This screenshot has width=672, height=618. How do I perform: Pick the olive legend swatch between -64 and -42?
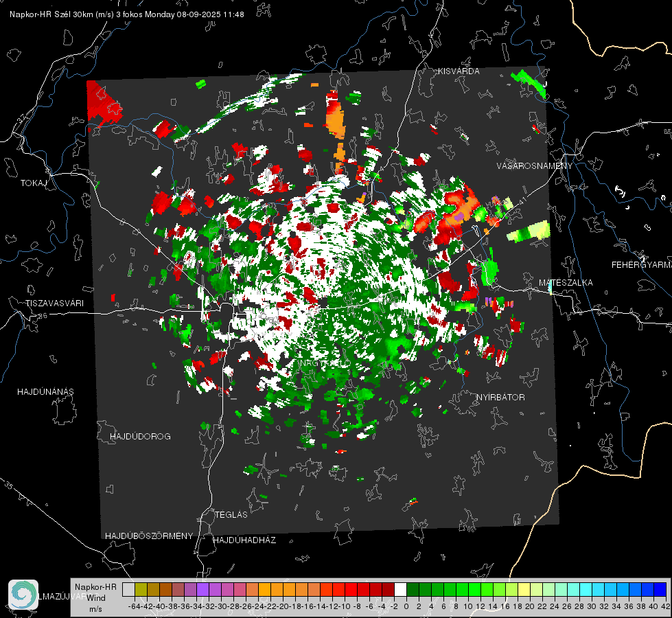coord(141,589)
